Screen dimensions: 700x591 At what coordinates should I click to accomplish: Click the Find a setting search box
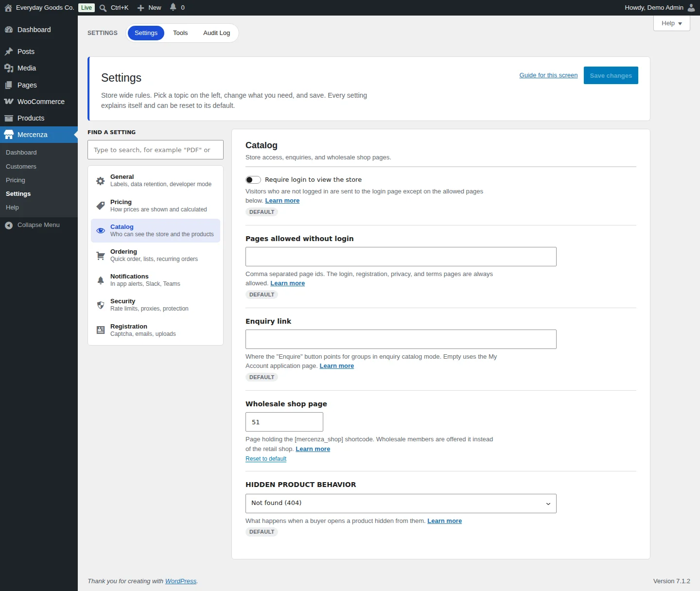[156, 150]
